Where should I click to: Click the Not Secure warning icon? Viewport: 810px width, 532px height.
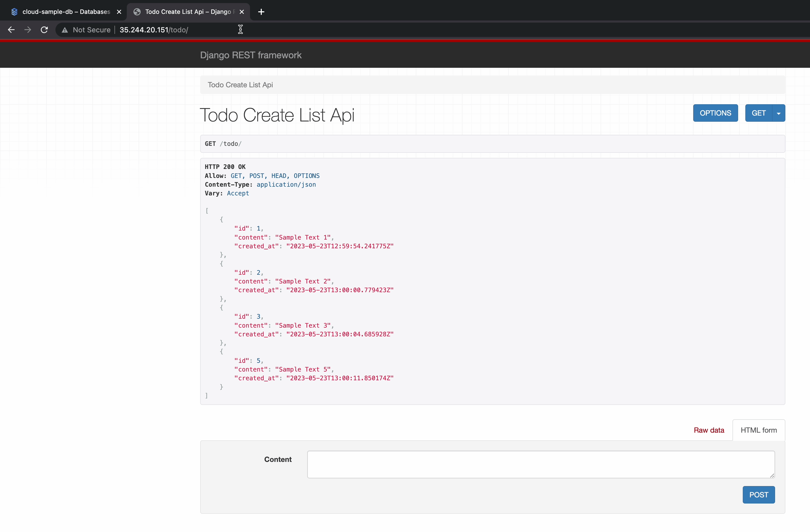click(x=65, y=30)
